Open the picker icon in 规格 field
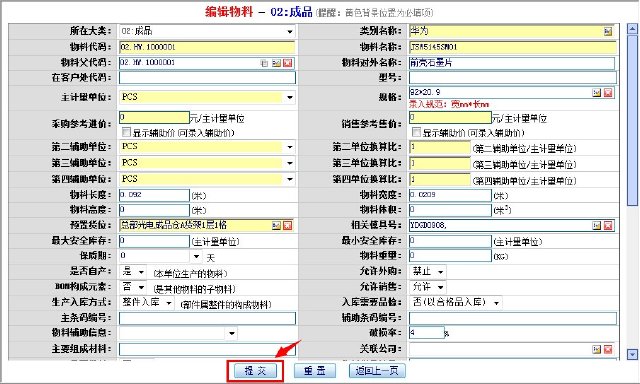 point(596,93)
